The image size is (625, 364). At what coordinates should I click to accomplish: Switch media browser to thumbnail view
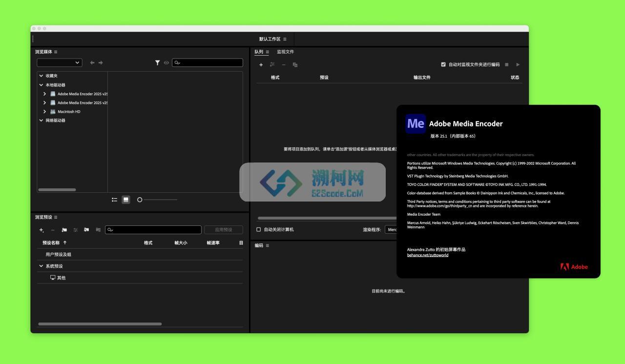126,200
